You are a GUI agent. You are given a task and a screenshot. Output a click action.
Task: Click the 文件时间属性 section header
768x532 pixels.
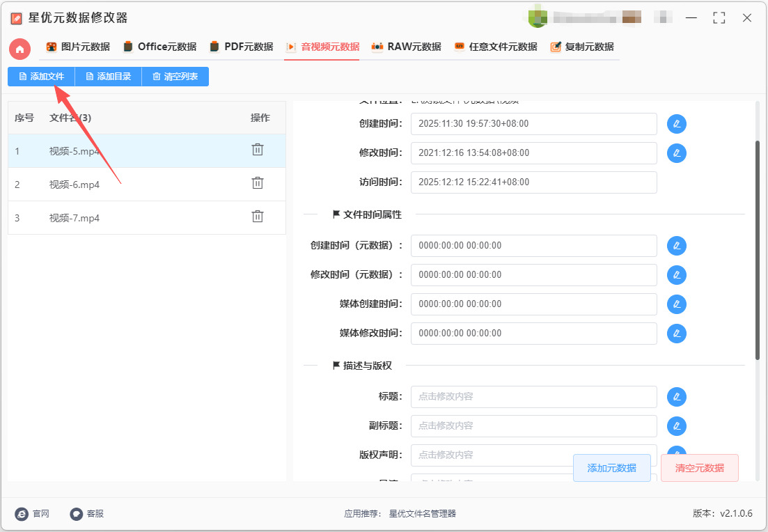click(368, 214)
